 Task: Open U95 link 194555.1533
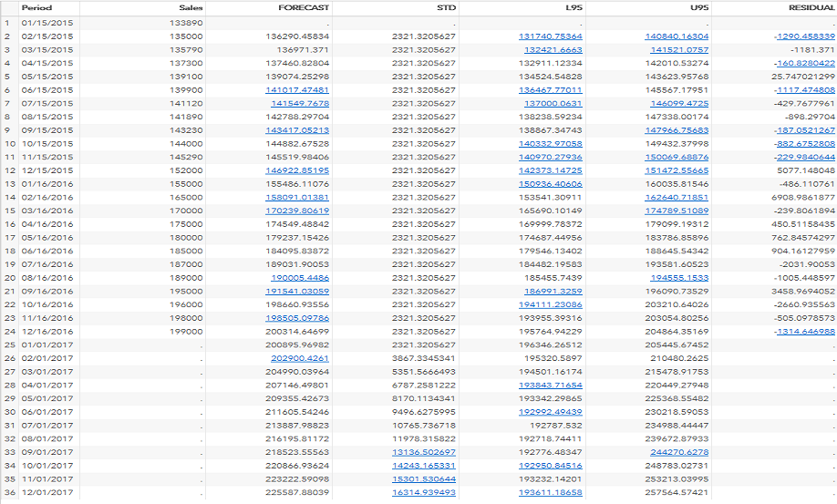pyautogui.click(x=679, y=278)
